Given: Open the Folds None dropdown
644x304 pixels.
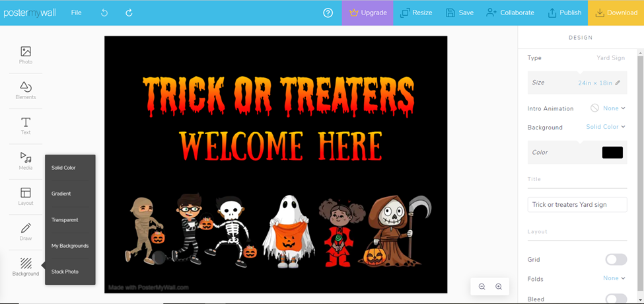Looking at the screenshot, I should tap(614, 278).
